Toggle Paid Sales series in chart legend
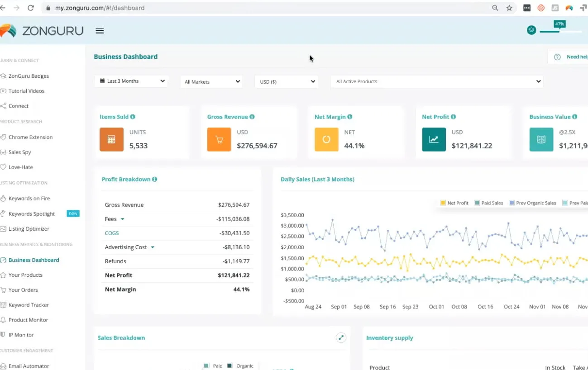Screen dimensions: 588x370 tap(488, 203)
